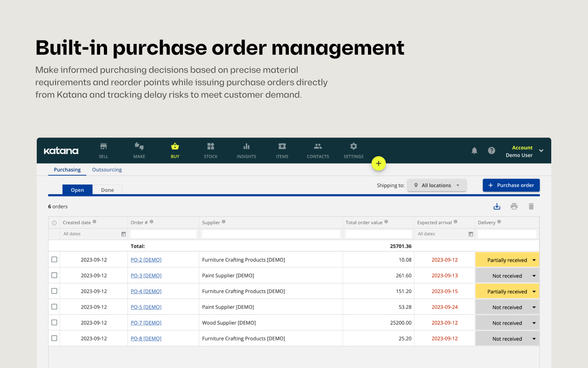Select the PO-2 [DEMO] row checkbox
The width and height of the screenshot is (588, 368).
[x=54, y=259]
